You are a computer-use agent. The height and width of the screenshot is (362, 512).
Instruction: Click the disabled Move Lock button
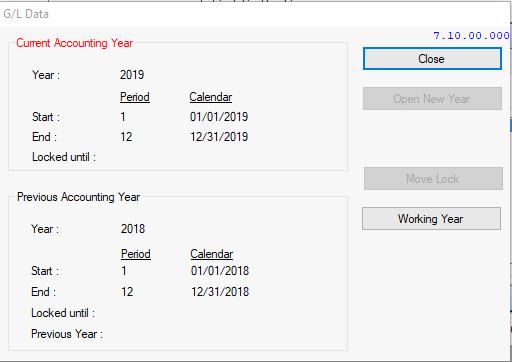click(x=433, y=179)
